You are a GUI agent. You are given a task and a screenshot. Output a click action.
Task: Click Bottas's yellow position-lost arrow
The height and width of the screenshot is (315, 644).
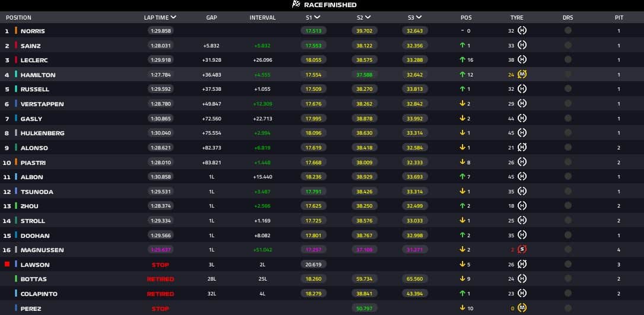pyautogui.click(x=463, y=279)
